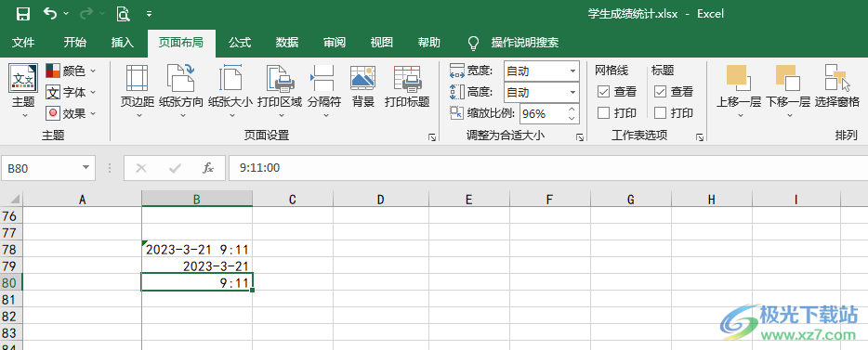Click the lightbulb Tell Me icon
The width and height of the screenshot is (868, 350).
tap(473, 43)
